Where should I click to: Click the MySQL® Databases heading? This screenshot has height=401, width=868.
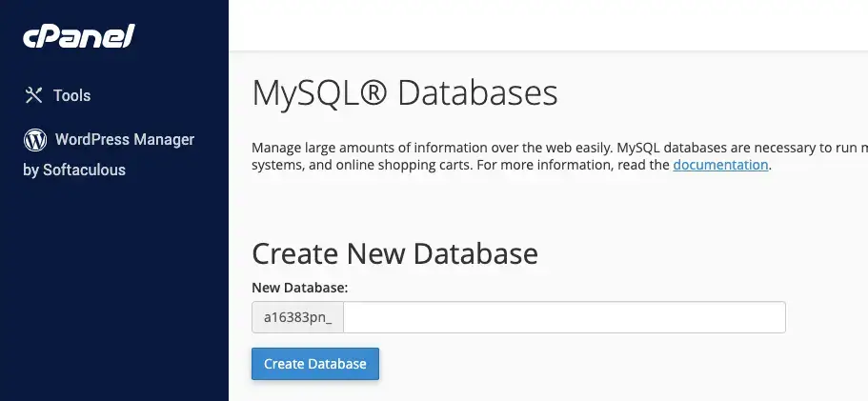[x=405, y=93]
